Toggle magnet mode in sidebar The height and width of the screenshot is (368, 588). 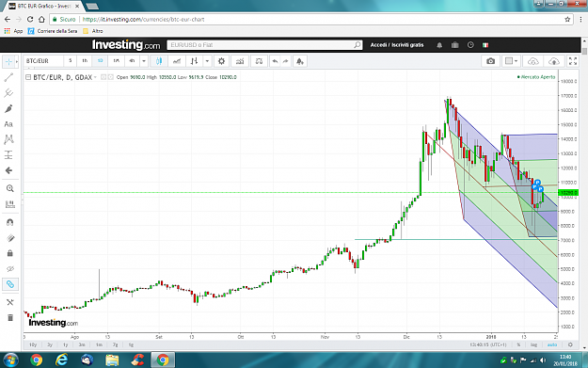point(9,222)
